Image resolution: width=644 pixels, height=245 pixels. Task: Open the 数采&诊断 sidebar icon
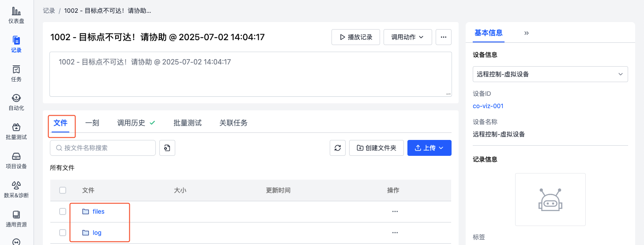pos(16,189)
